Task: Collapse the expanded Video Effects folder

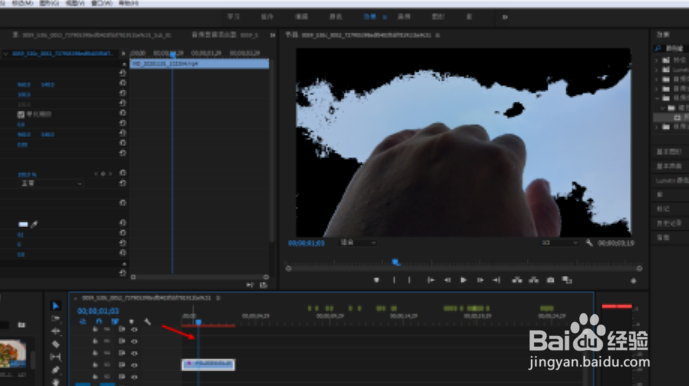Action: coord(657,98)
